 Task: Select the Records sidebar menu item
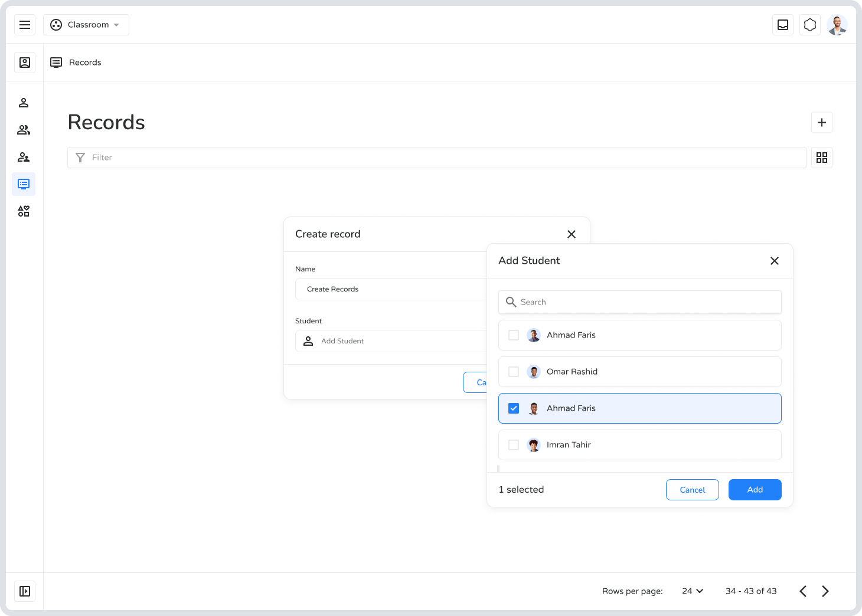[x=24, y=184]
